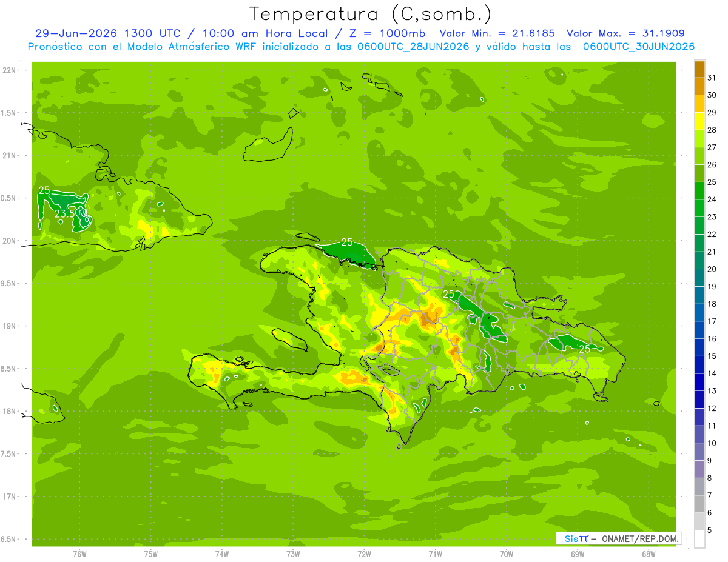
Task: Pick the yellow swatch between 28 and 29
Action: coord(699,121)
